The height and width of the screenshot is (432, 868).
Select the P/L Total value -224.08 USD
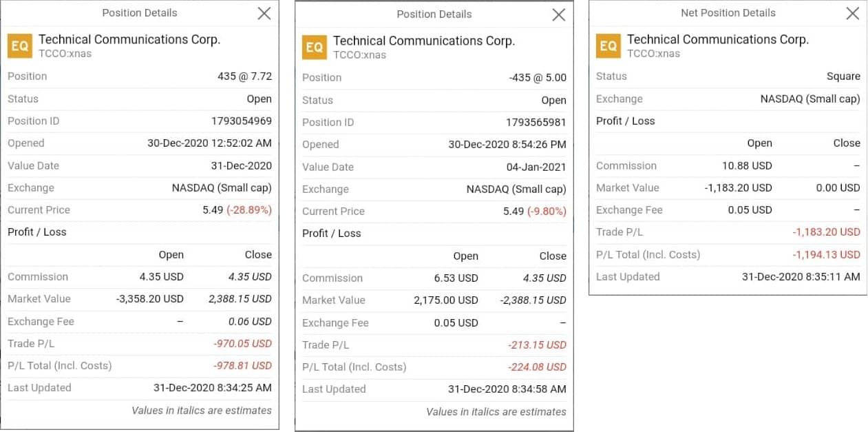coord(537,367)
